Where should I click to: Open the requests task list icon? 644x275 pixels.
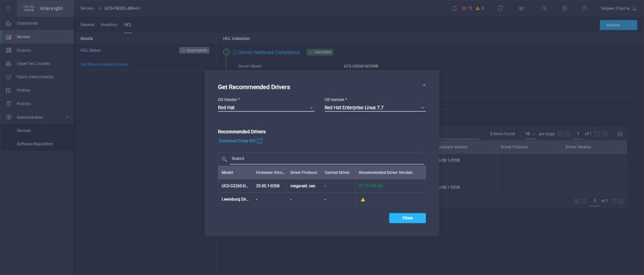[x=500, y=8]
